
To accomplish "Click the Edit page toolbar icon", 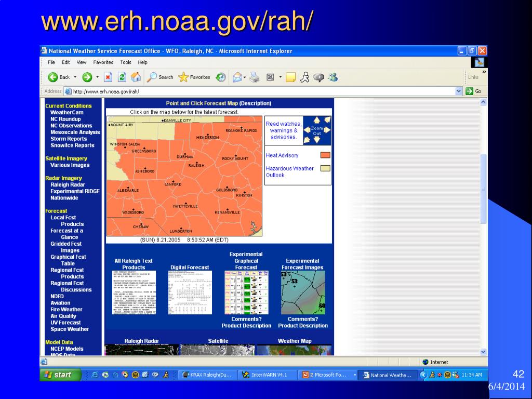I will pos(270,77).
